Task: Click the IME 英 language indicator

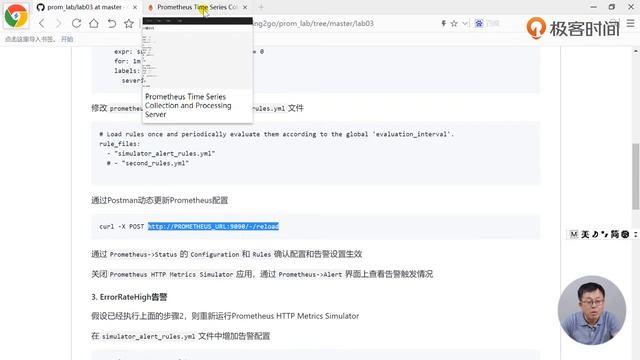Action: (x=585, y=234)
